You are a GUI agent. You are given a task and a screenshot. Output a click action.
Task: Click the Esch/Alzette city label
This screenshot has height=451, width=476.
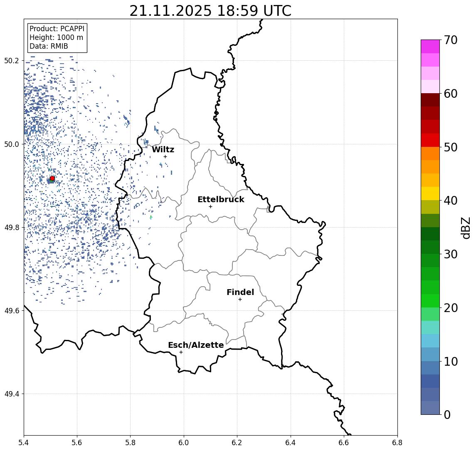point(196,345)
